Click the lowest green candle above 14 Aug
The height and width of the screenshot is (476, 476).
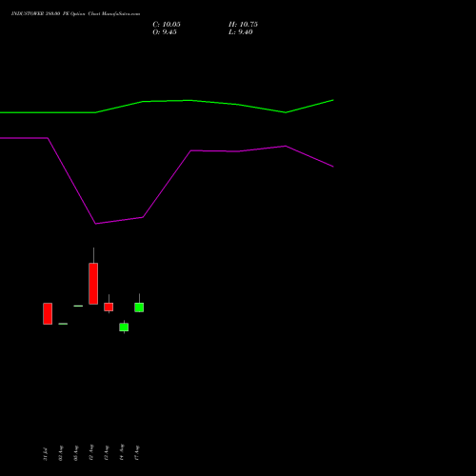click(x=124, y=327)
